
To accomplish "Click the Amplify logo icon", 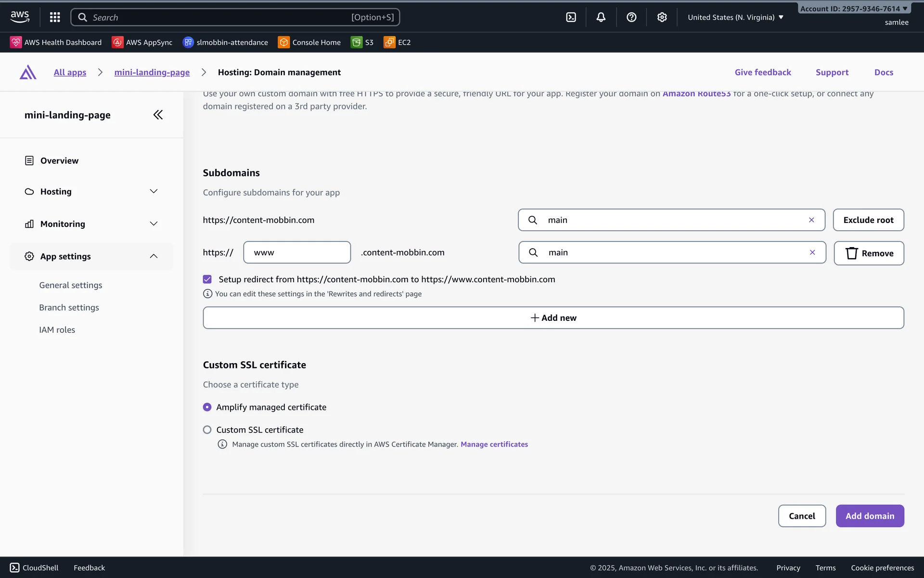I will pyautogui.click(x=28, y=72).
